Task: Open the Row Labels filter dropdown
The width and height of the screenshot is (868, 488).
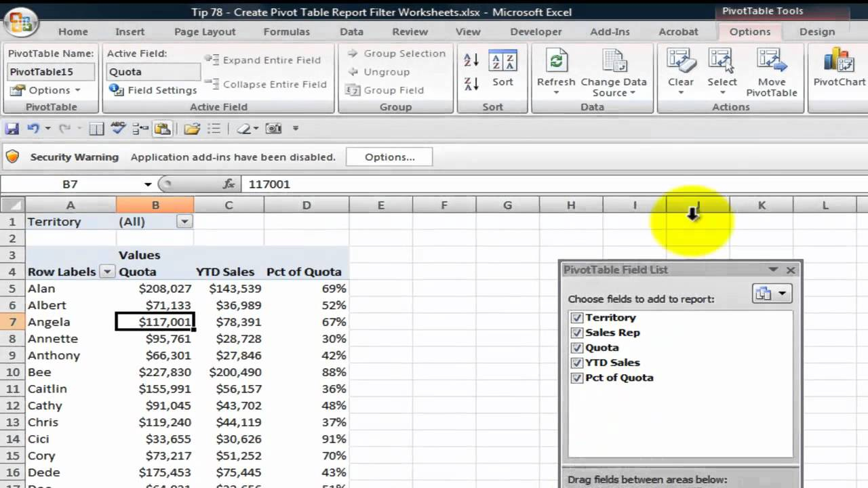Action: click(x=107, y=271)
